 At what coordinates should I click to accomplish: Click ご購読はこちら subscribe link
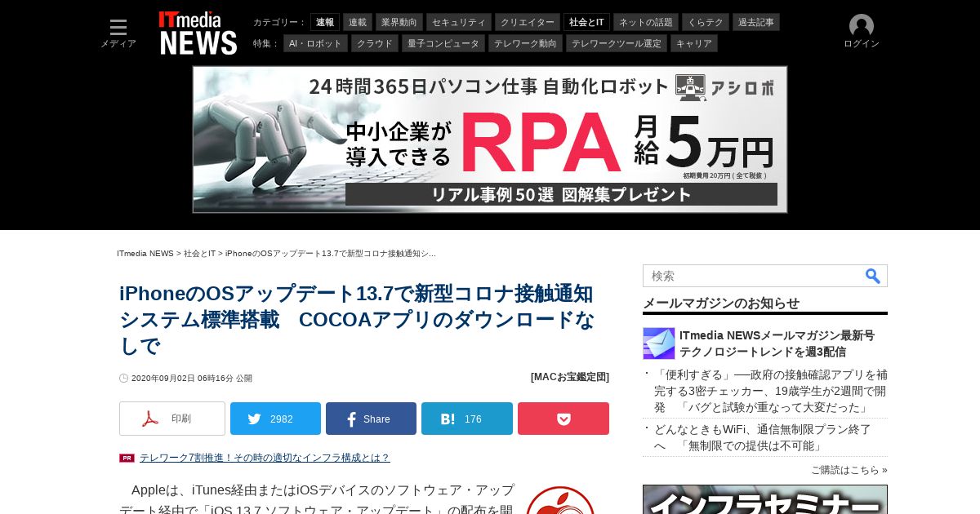pos(849,470)
